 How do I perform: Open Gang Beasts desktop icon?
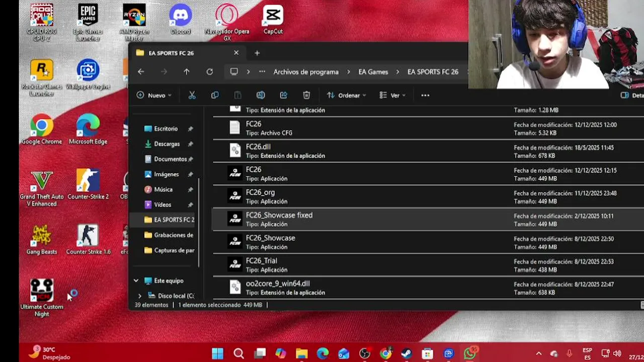(42, 240)
